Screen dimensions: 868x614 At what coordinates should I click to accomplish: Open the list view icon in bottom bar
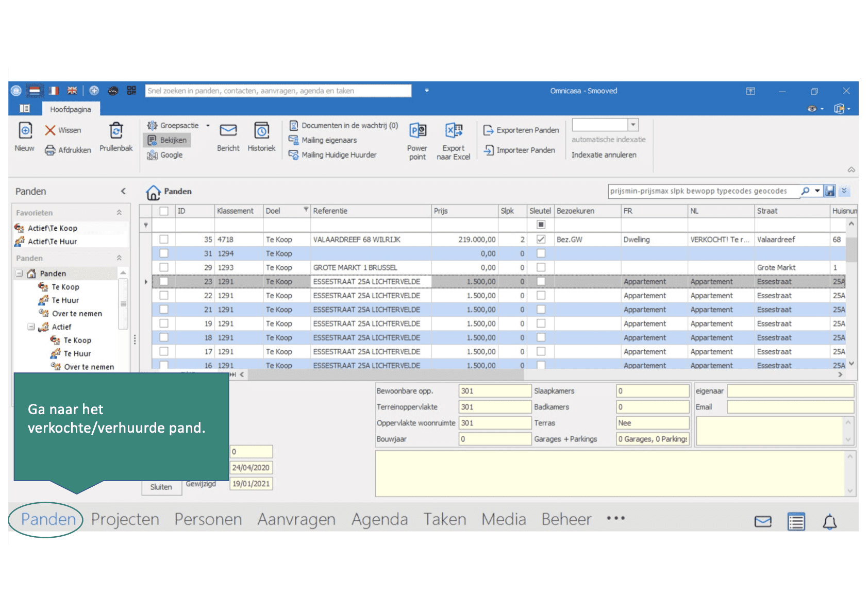[x=796, y=522]
